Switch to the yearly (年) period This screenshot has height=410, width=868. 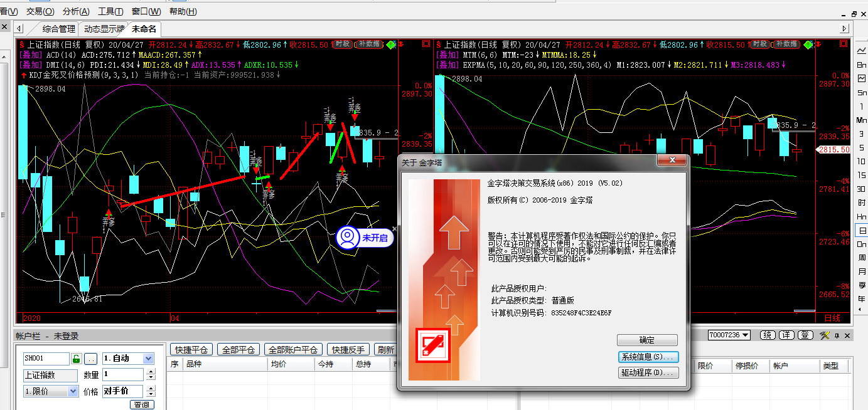point(862,300)
